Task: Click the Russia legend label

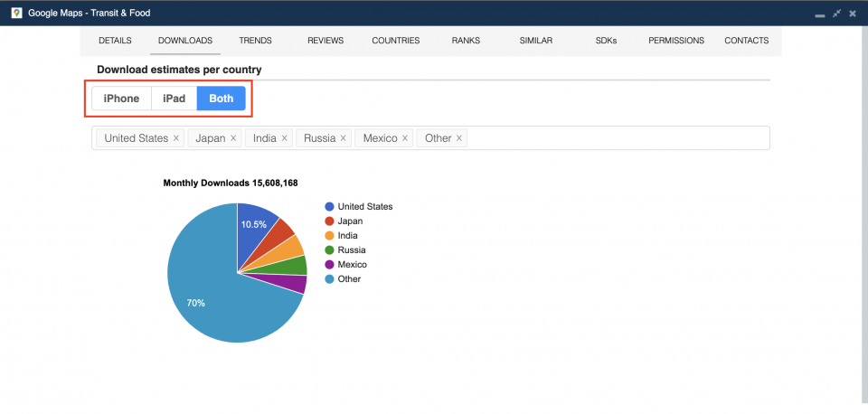Action: 352,250
